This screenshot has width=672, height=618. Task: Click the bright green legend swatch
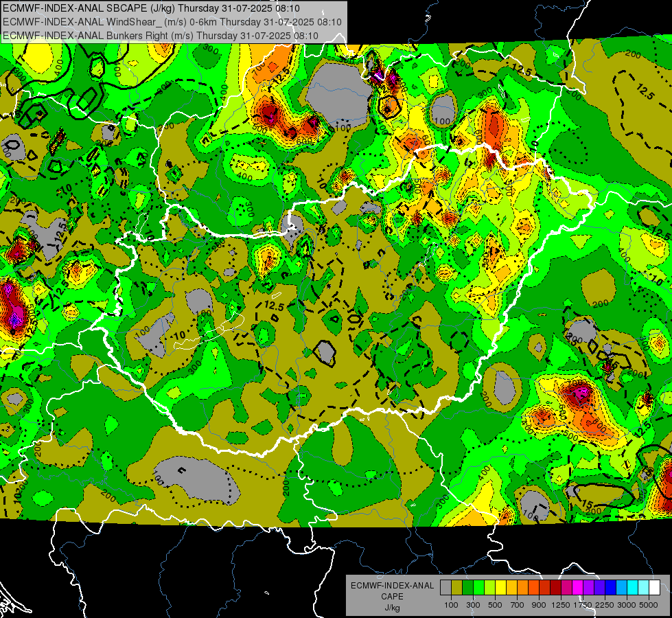click(x=478, y=588)
